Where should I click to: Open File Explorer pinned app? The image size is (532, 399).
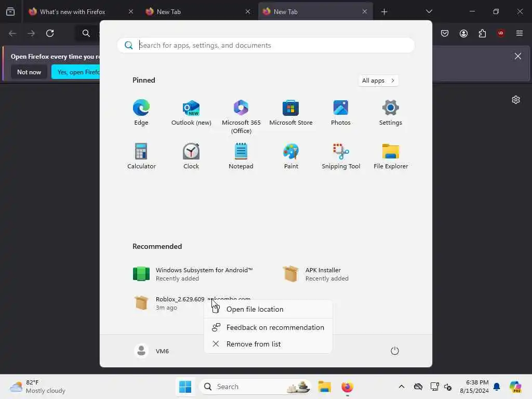(391, 156)
